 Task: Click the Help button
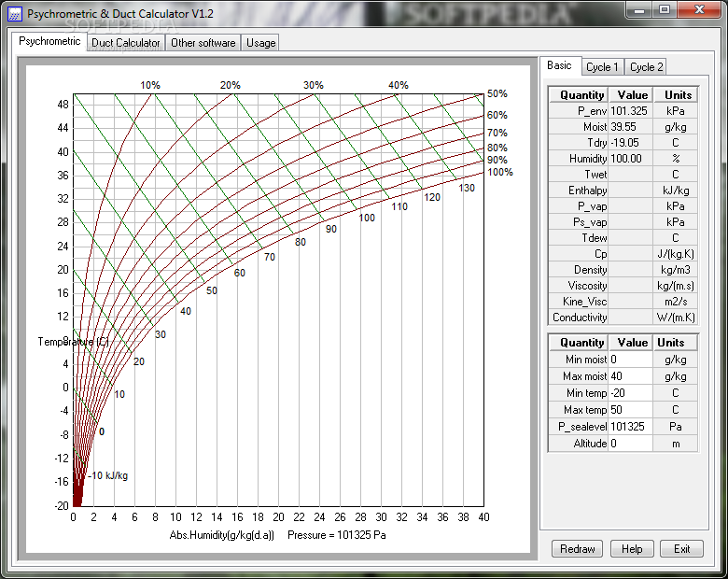tap(632, 549)
